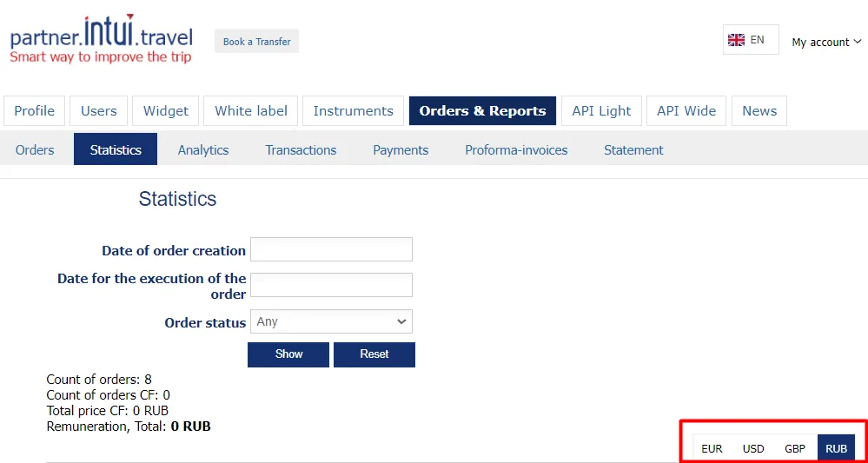Open the Order status dropdown

click(x=331, y=321)
